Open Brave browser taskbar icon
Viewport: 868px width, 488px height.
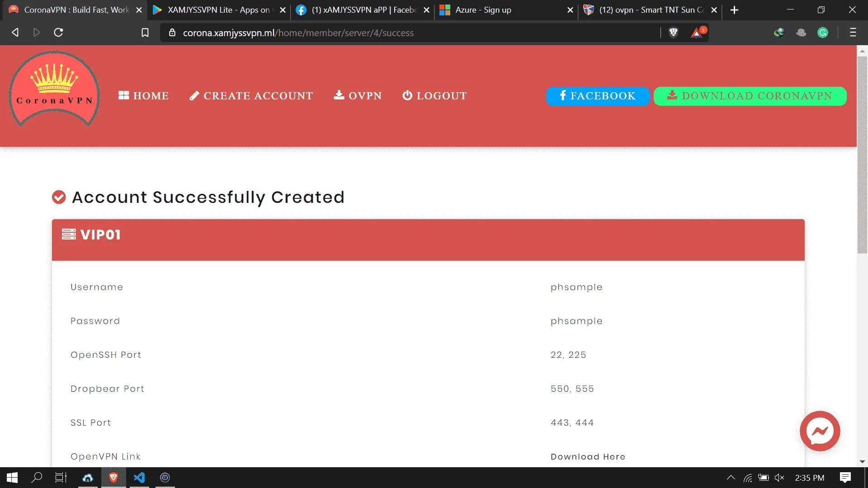113,478
